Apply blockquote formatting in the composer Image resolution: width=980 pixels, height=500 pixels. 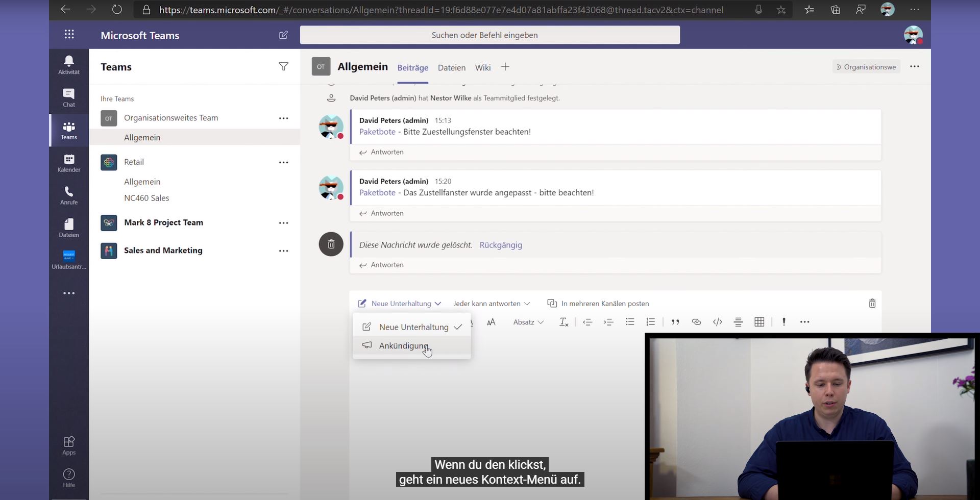(x=675, y=322)
